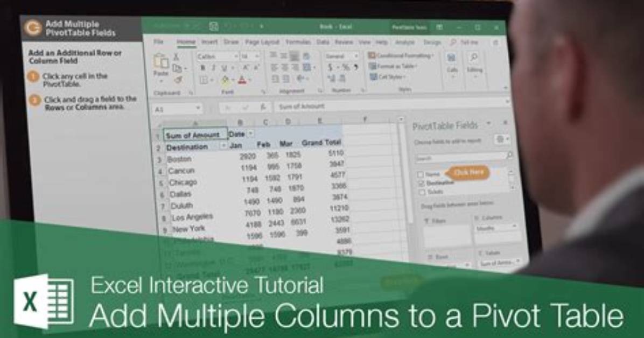Click the column B header
Viewport: 644px width, 338px height.
click(240, 122)
